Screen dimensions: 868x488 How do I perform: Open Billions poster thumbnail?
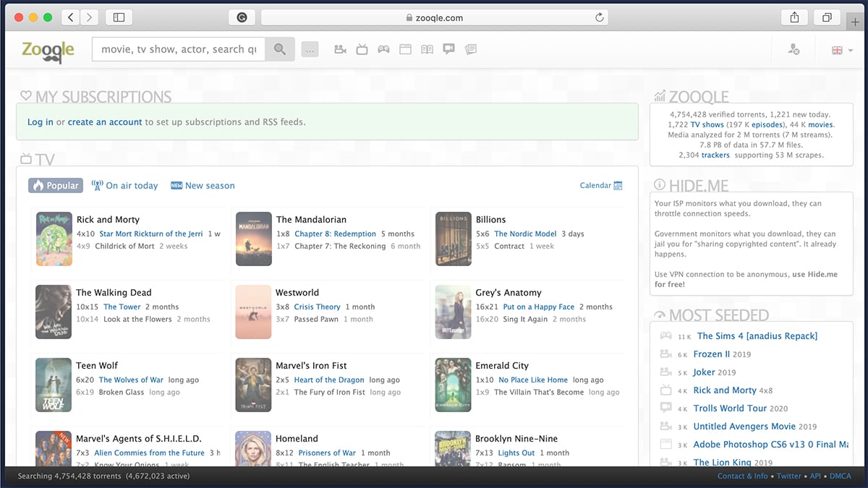click(454, 239)
